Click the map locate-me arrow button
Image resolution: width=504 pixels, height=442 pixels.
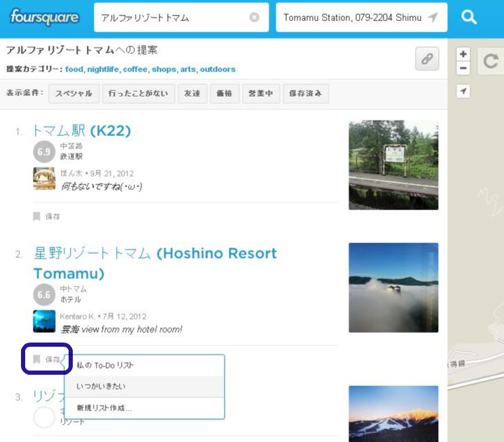[463, 91]
